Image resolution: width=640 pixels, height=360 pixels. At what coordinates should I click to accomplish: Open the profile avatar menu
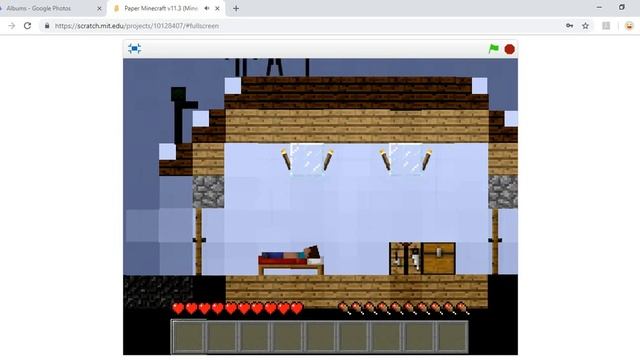pos(629,26)
